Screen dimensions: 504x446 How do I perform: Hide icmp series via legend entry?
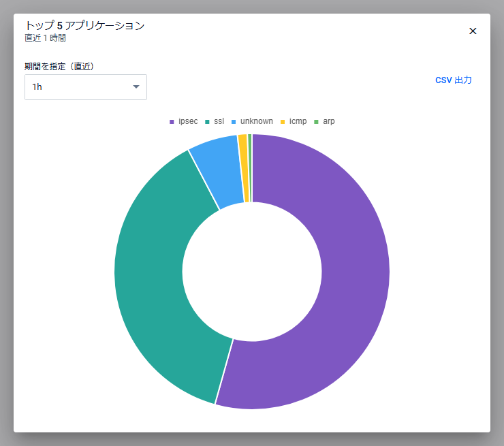(298, 121)
